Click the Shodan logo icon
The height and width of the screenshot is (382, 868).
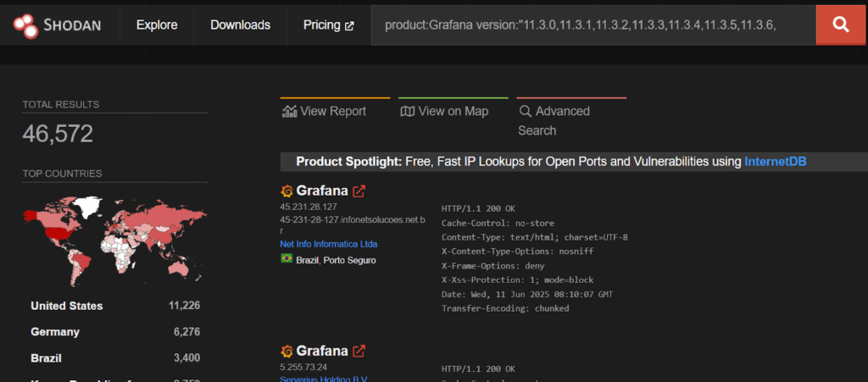26,25
